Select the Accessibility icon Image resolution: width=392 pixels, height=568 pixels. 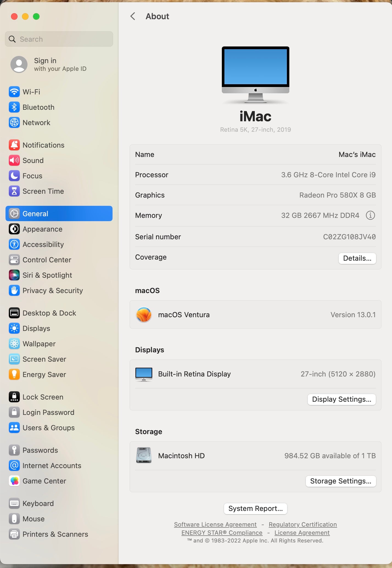(x=14, y=244)
